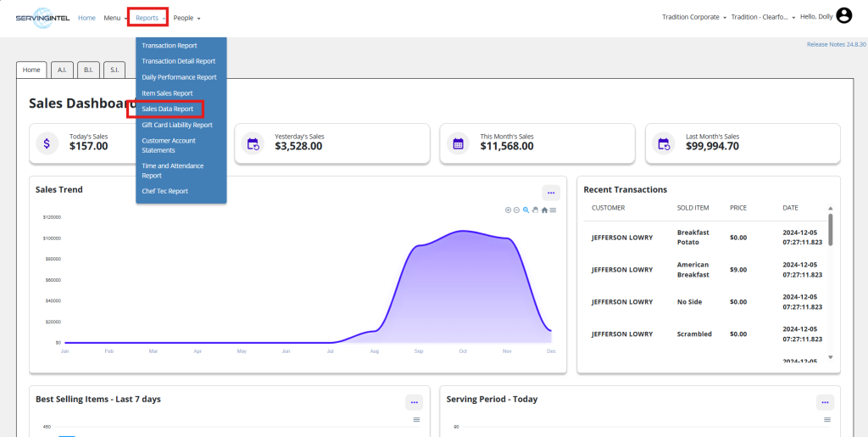Reset chart zoom with the home icon

pos(545,210)
